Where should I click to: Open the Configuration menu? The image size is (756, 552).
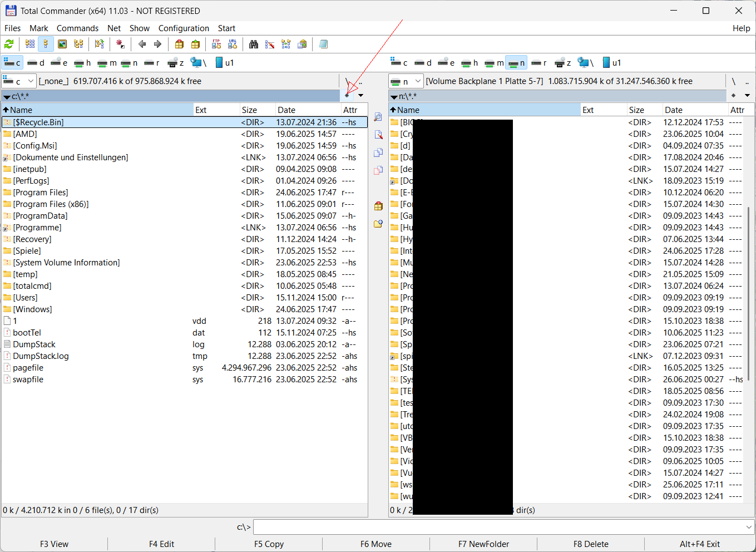coord(184,28)
